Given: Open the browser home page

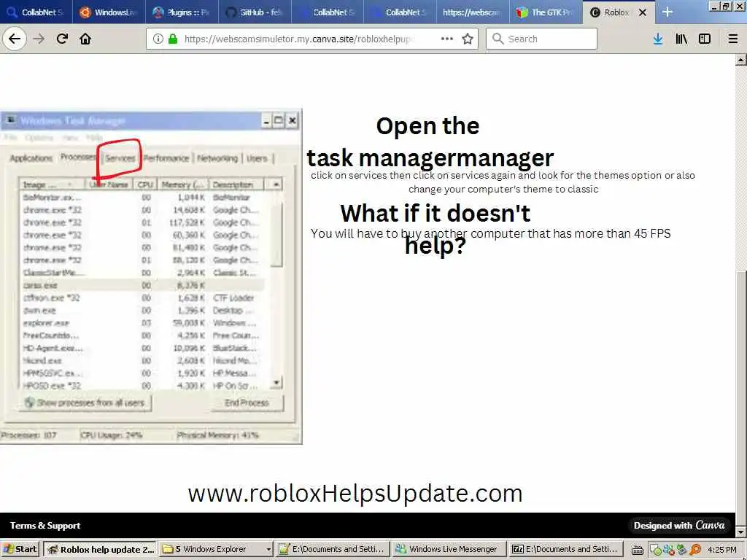Looking at the screenshot, I should click(85, 39).
